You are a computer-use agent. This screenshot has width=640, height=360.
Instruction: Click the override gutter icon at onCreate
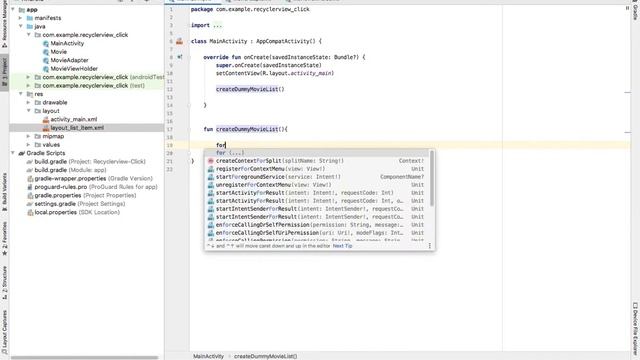tap(180, 57)
